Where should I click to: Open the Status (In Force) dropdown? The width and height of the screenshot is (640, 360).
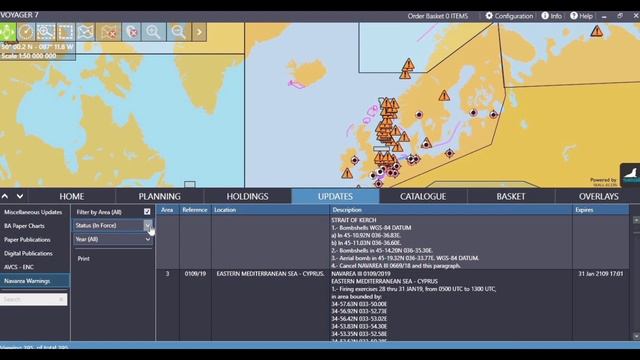113,225
